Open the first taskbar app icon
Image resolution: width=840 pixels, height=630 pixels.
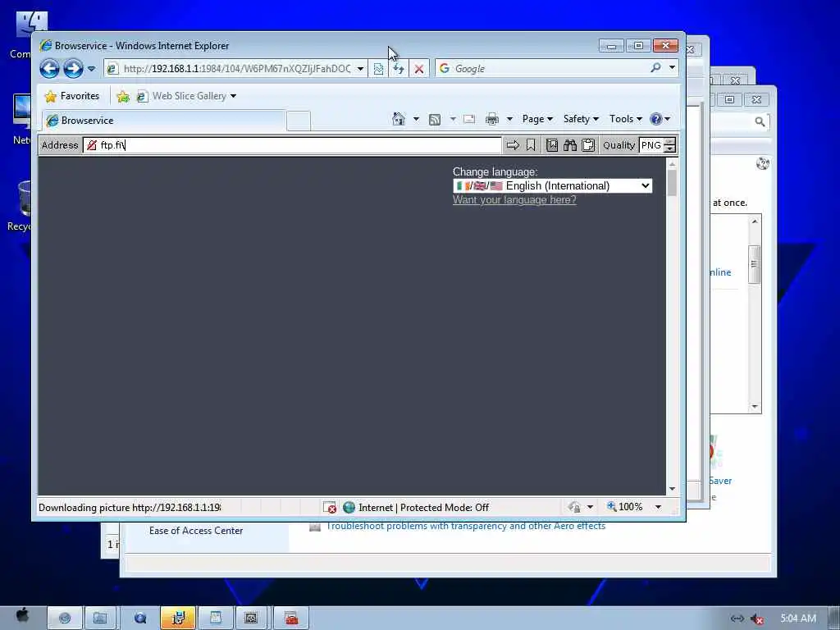(x=64, y=619)
